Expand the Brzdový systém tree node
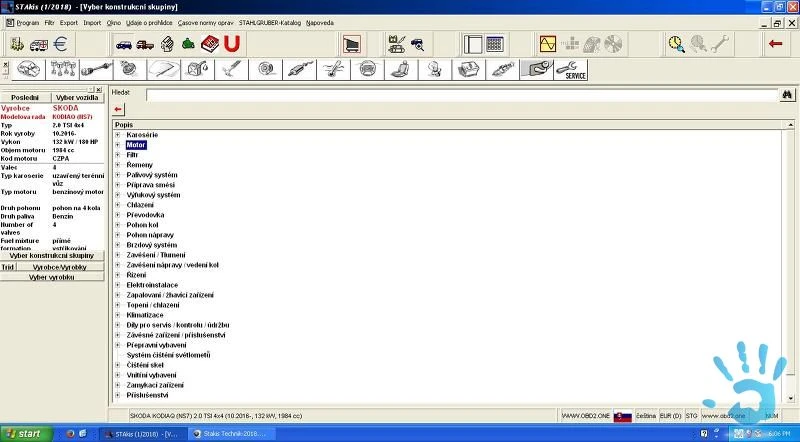Screen dimensions: 800x442 click(x=118, y=245)
